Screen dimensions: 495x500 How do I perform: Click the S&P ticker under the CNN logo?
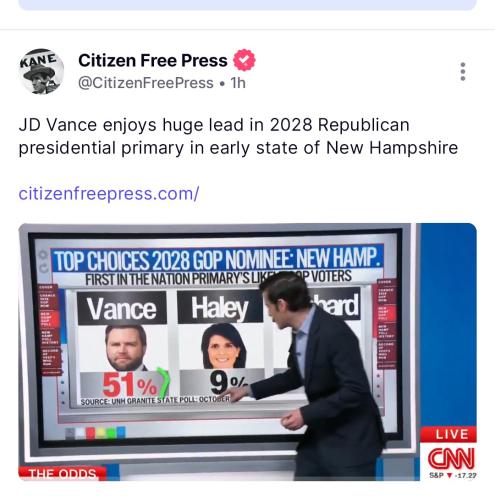453,475
